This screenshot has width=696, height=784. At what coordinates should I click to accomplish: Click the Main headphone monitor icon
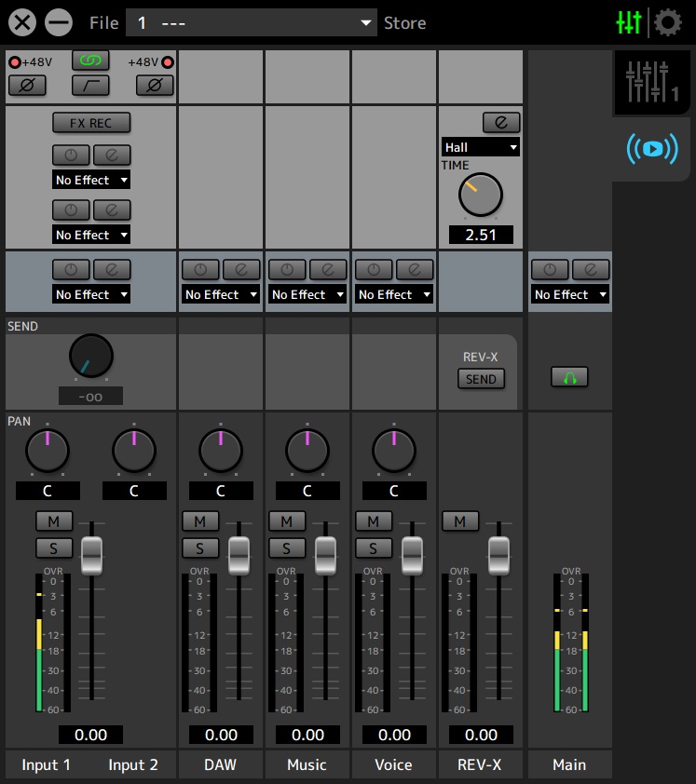pyautogui.click(x=568, y=377)
